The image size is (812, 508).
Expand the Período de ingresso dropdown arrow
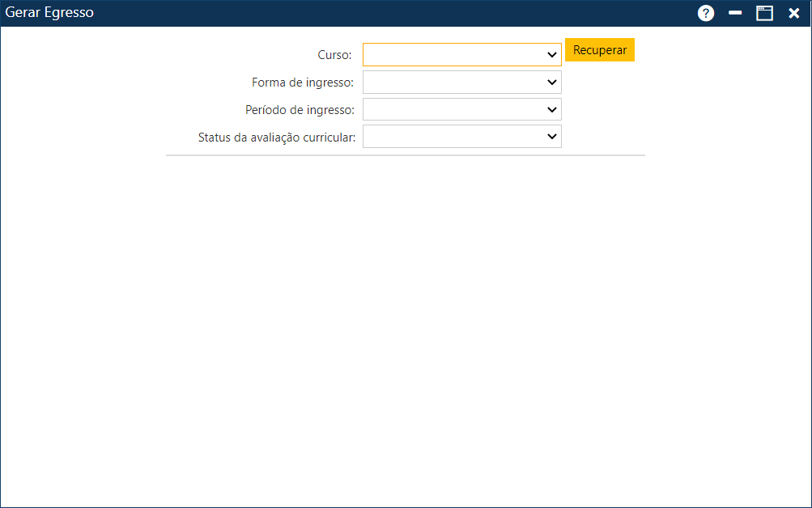(x=552, y=109)
